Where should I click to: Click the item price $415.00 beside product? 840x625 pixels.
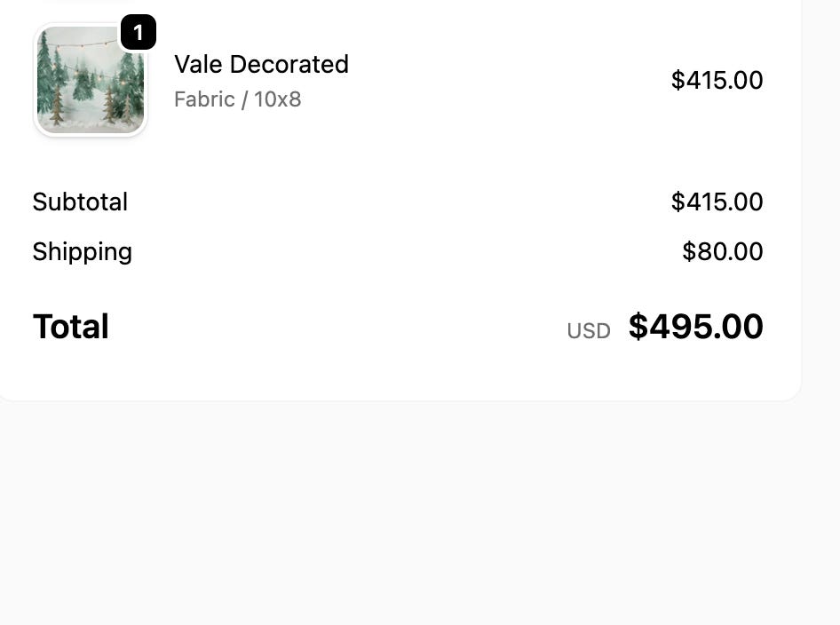pyautogui.click(x=717, y=81)
